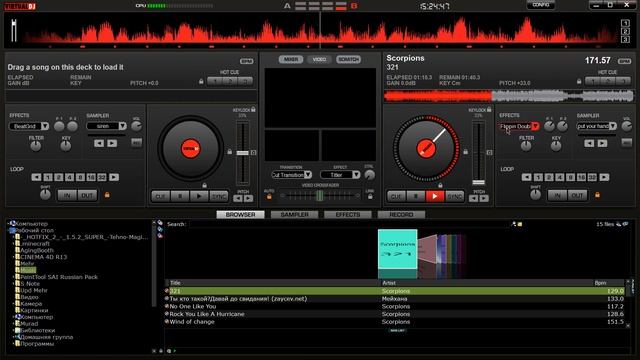Click the left deck FILTER knob

coord(36,146)
